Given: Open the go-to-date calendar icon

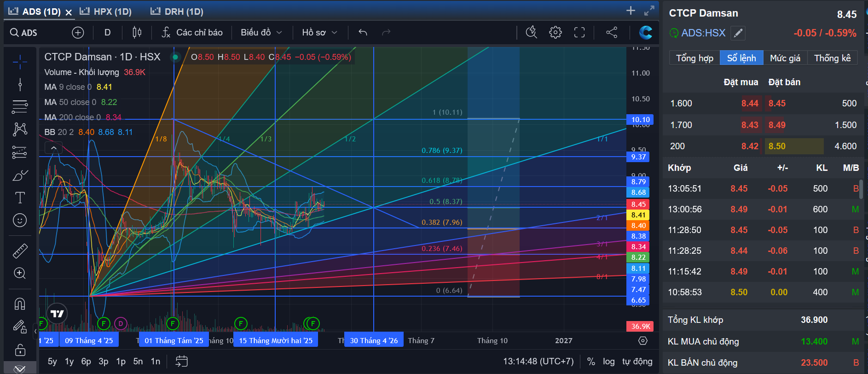Looking at the screenshot, I should 181,361.
